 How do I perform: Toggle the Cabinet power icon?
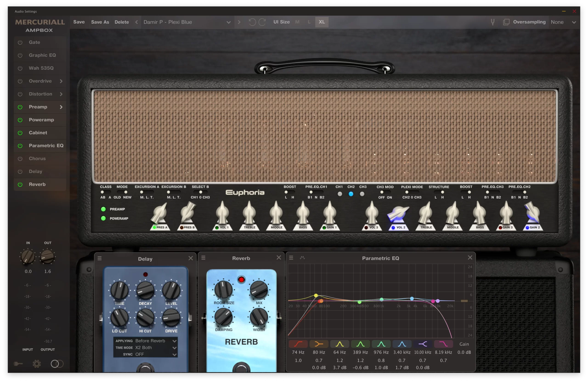tap(20, 133)
